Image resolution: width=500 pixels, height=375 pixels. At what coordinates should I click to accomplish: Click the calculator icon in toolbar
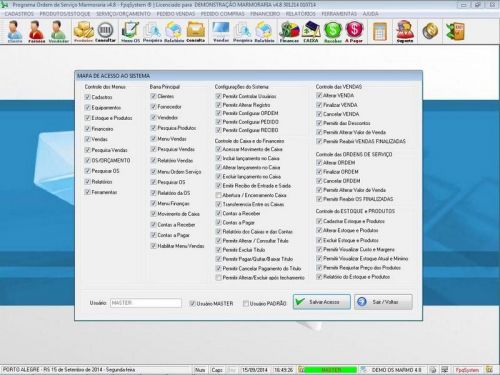(380, 32)
